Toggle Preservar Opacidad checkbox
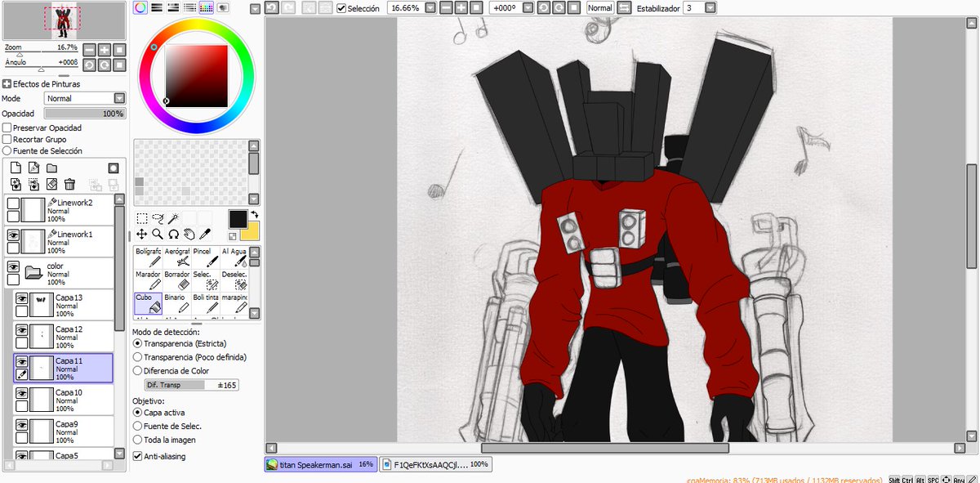Screen dimensions: 980x483 [7, 128]
